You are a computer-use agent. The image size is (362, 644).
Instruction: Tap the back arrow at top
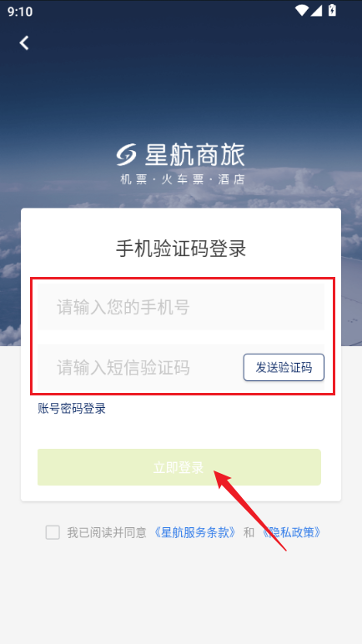24,43
